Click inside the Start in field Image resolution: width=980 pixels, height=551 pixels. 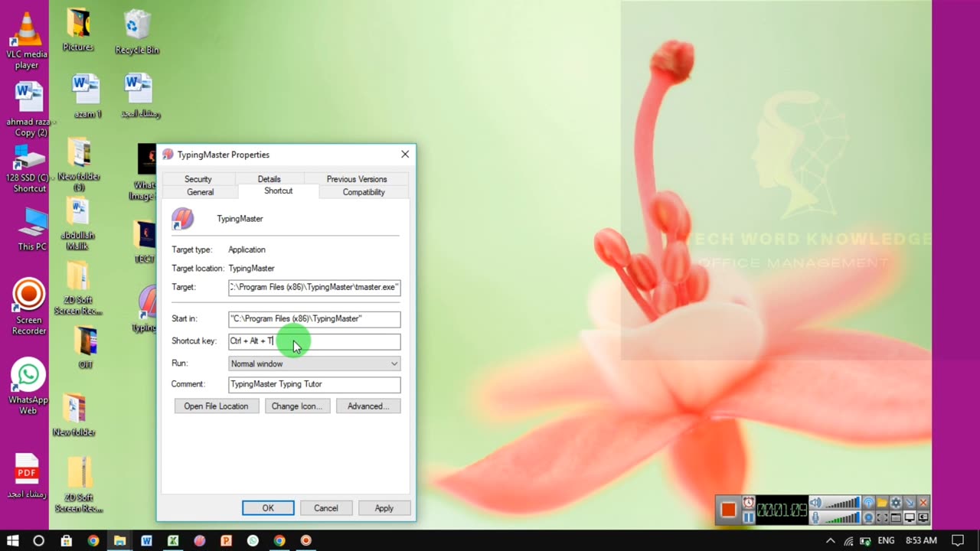(x=314, y=318)
